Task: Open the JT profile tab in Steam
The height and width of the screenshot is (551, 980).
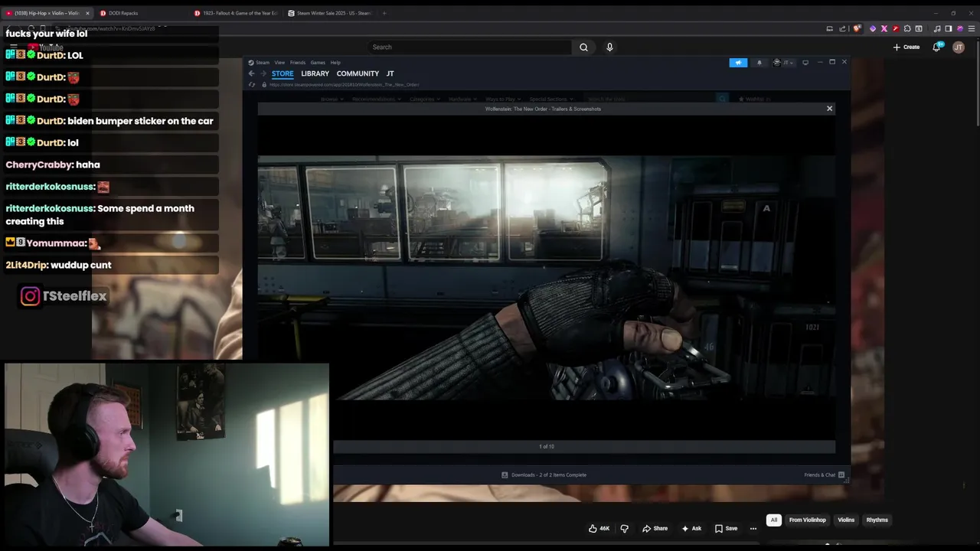Action: point(390,73)
